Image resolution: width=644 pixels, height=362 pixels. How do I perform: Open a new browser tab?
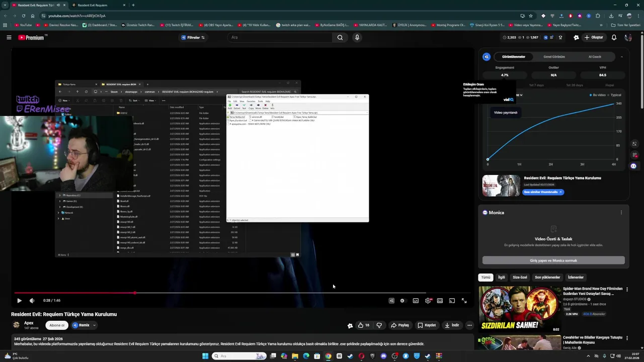click(x=133, y=5)
